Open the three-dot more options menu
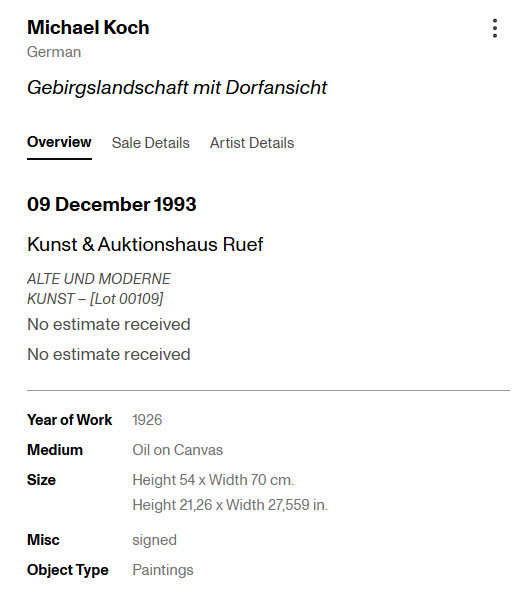This screenshot has height=596, width=527. [x=494, y=28]
